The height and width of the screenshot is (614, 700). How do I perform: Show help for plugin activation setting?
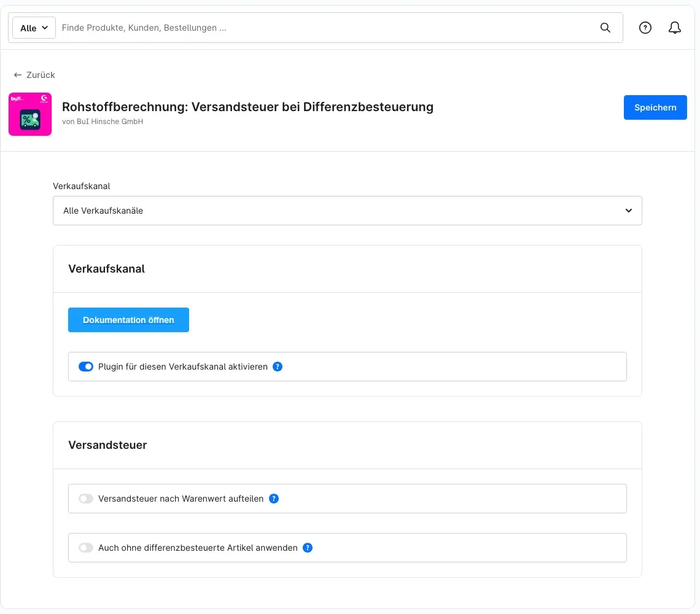point(277,367)
